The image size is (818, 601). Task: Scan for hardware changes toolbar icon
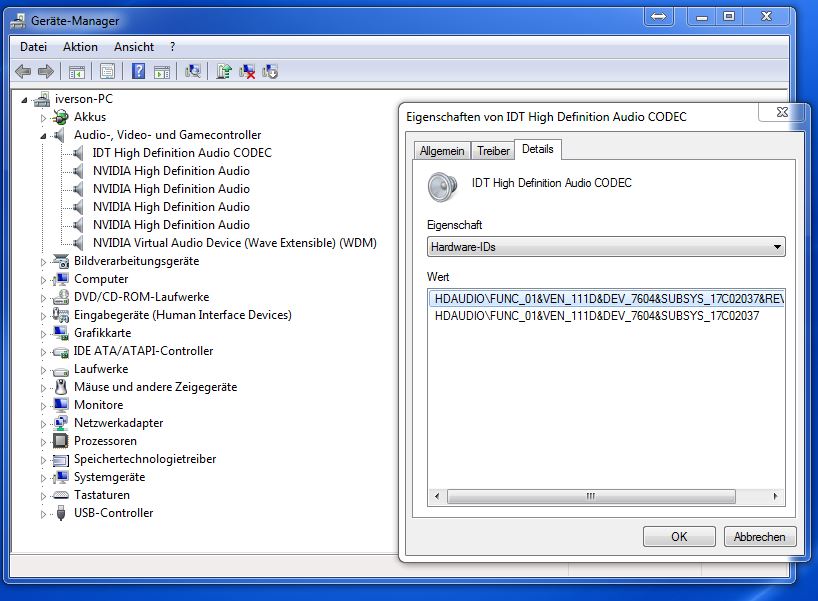coord(193,71)
